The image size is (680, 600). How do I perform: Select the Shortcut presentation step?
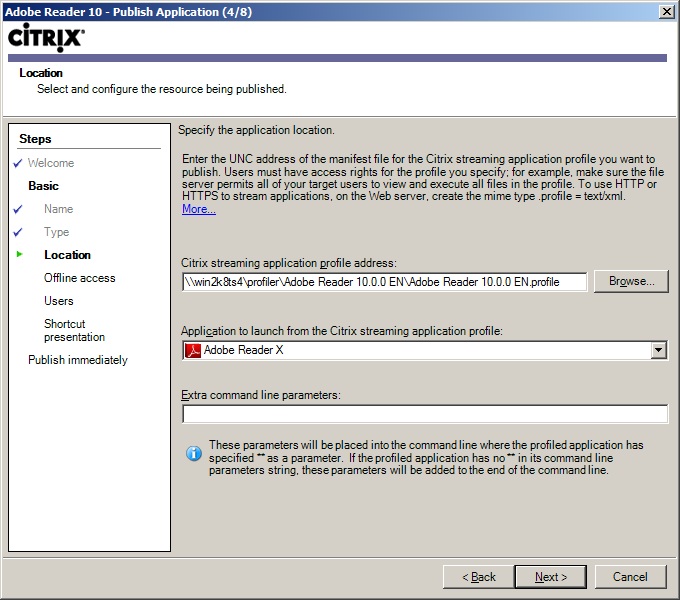74,330
